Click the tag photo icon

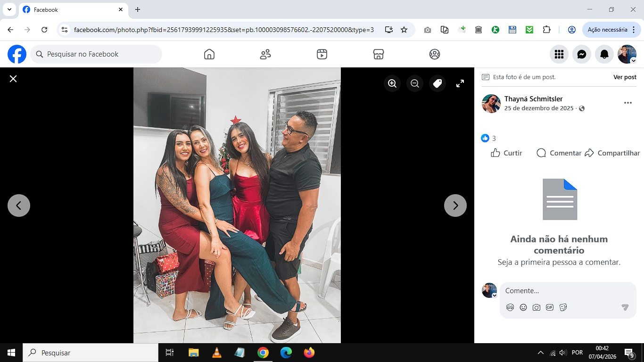(x=438, y=83)
